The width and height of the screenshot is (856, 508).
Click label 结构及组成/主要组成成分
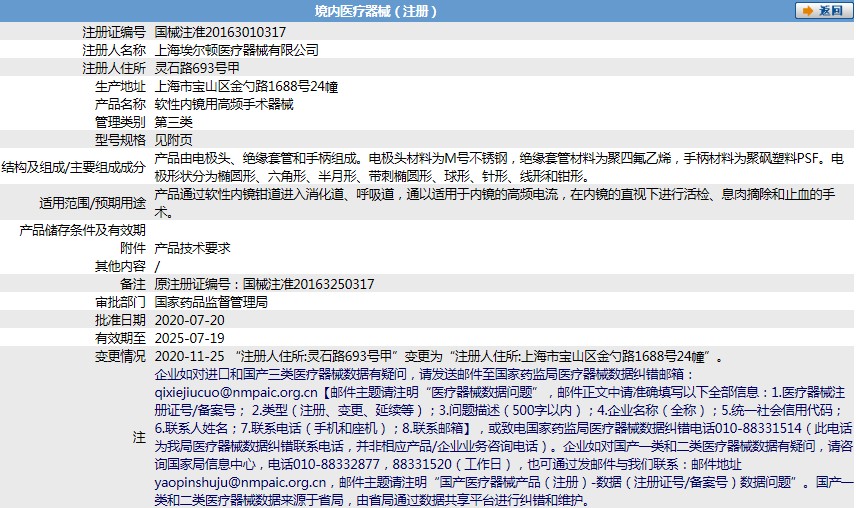click(74, 167)
